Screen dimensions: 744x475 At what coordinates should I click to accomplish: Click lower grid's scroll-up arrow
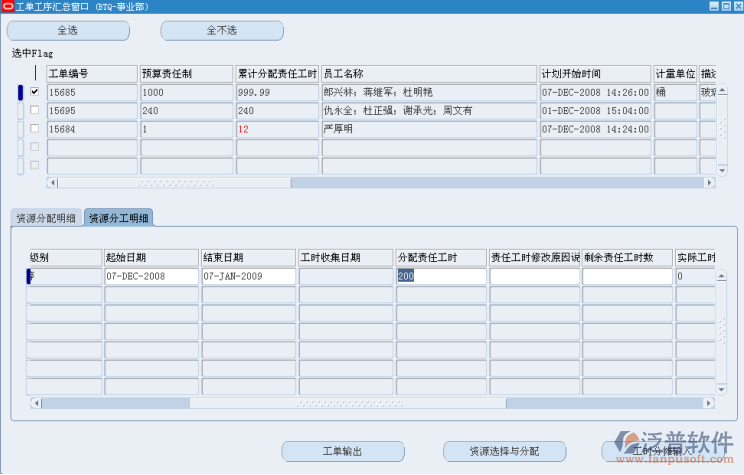723,274
